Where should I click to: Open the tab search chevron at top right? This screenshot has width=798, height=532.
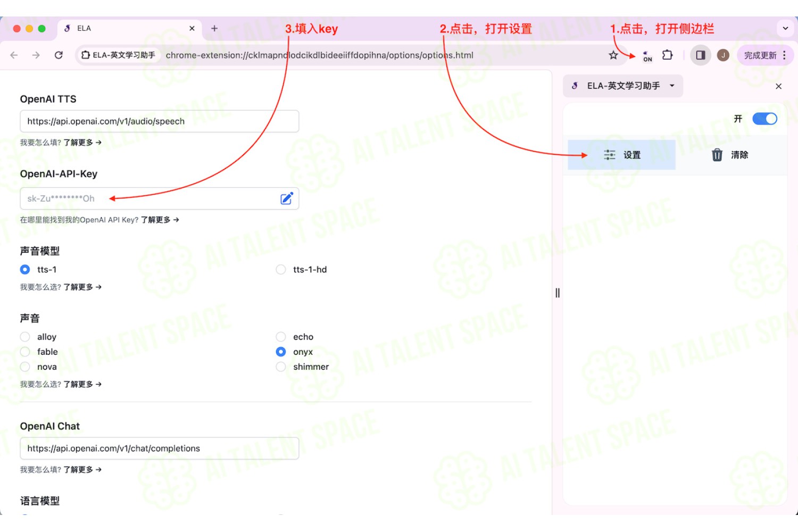coord(785,28)
